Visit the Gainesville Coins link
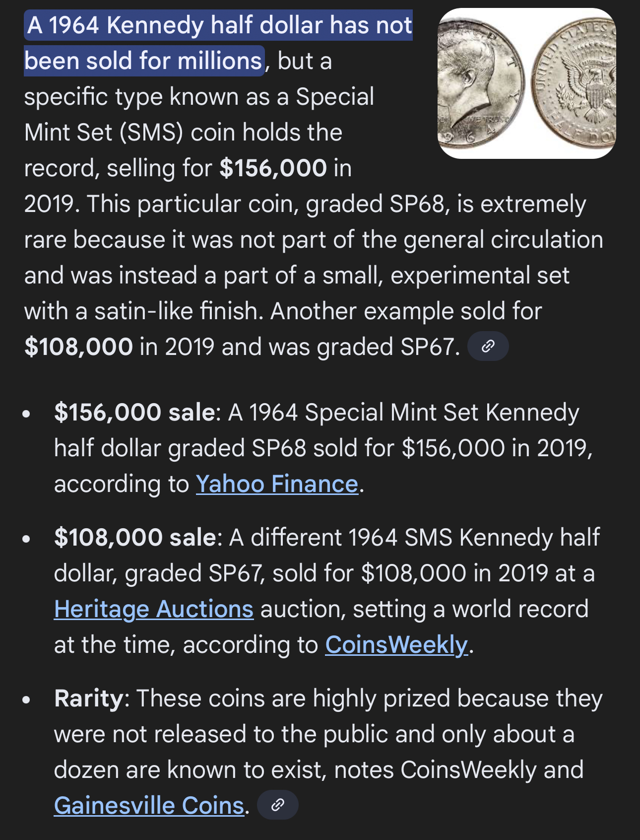 [149, 805]
